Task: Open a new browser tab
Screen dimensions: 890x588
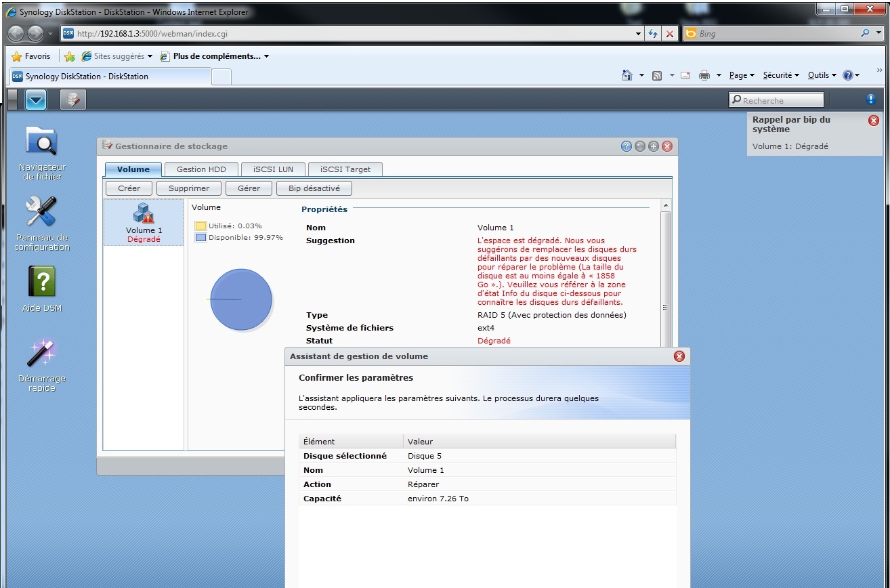Action: pyautogui.click(x=221, y=77)
